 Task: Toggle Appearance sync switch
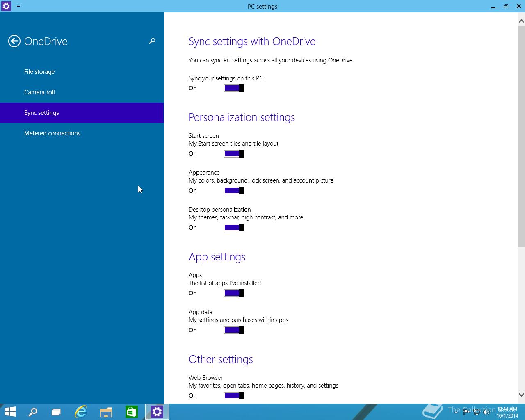234,191
